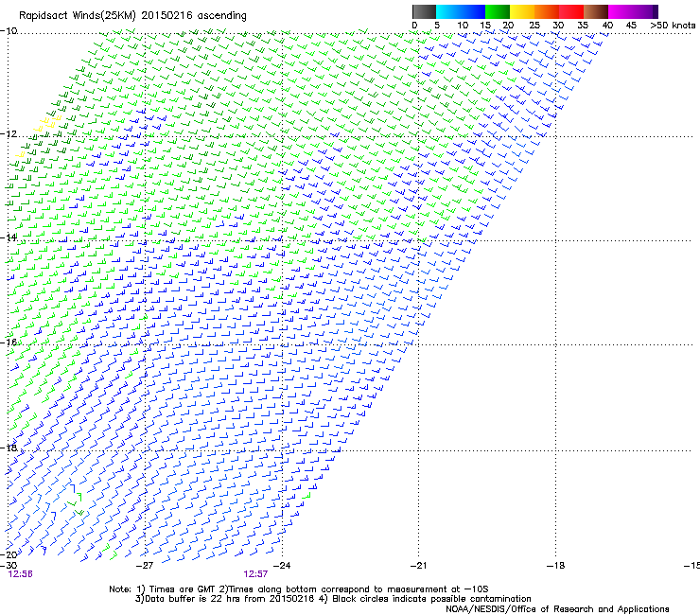Viewport: 700px width, 615px height.
Task: Click the gray 0-5 knots color swatch
Action: coord(424,11)
